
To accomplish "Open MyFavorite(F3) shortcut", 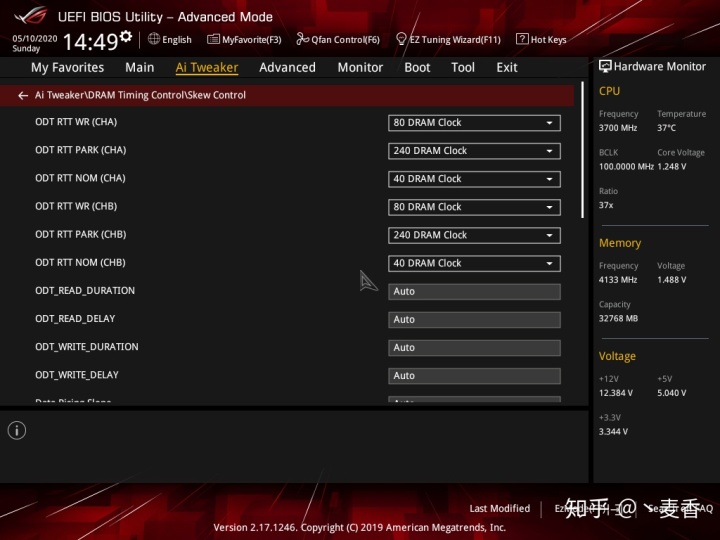I will 244,39.
